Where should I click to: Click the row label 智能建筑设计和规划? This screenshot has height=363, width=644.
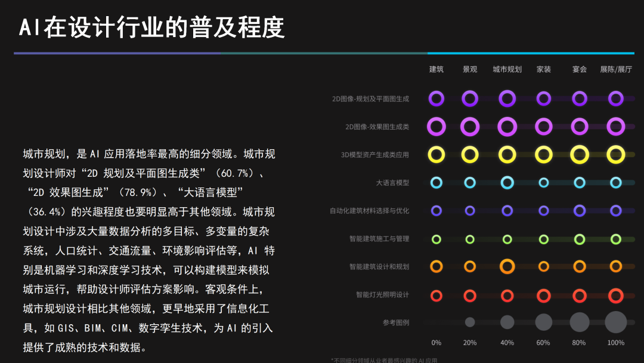point(379,266)
